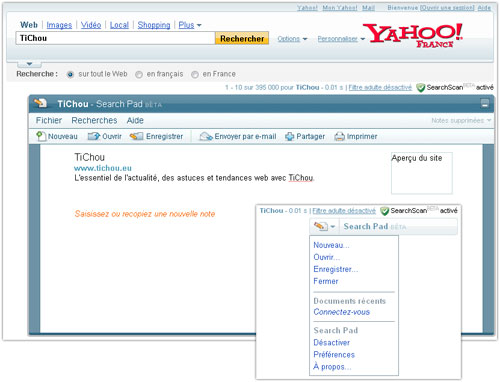Click the Rechercher button
This screenshot has width=500, height=382.
pos(242,39)
